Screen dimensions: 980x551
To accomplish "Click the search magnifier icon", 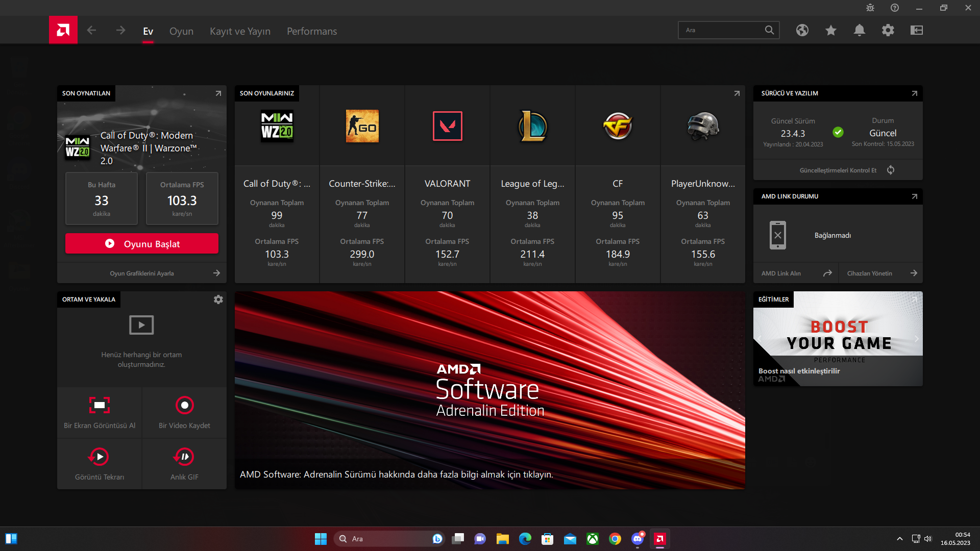I will click(769, 30).
